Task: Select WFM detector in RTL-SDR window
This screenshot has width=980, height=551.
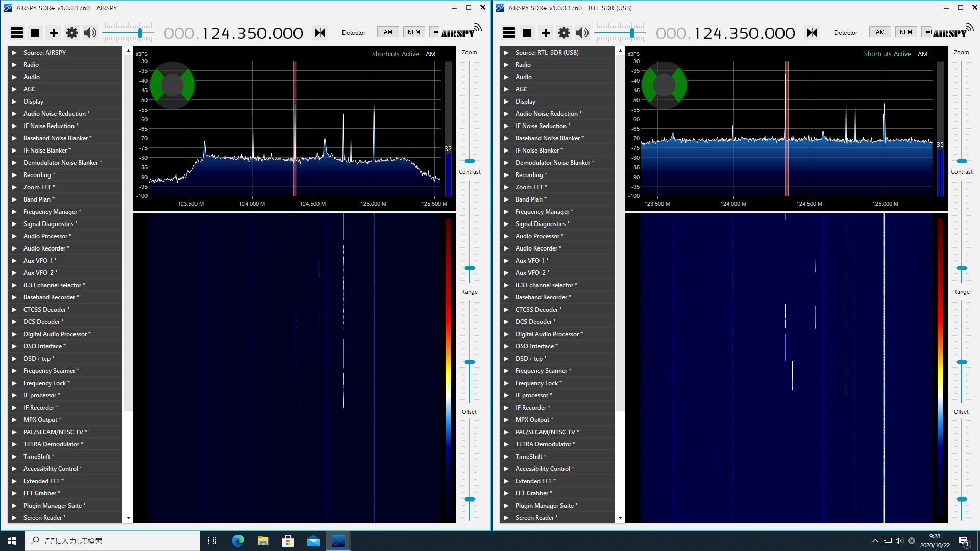Action: click(927, 32)
